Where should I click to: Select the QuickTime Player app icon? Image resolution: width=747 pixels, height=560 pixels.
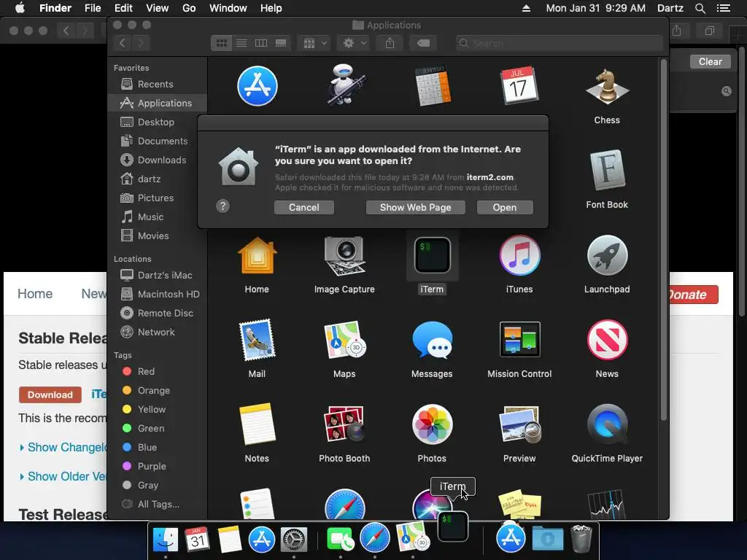[x=607, y=424]
